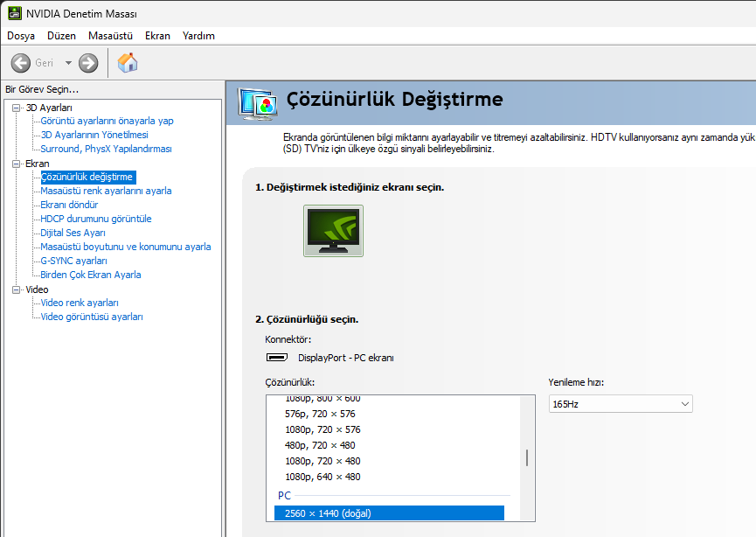
Task: Click the Back (Geri) arrow icon
Action: (x=21, y=63)
